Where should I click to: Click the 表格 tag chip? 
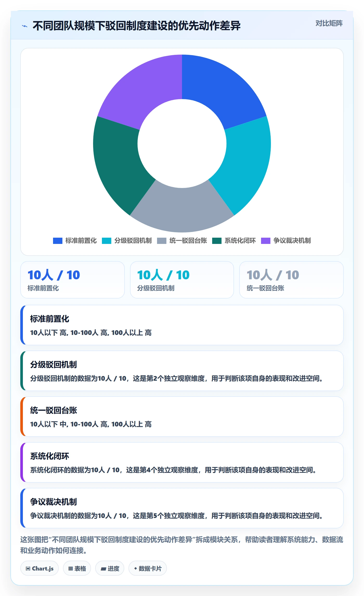point(77,568)
